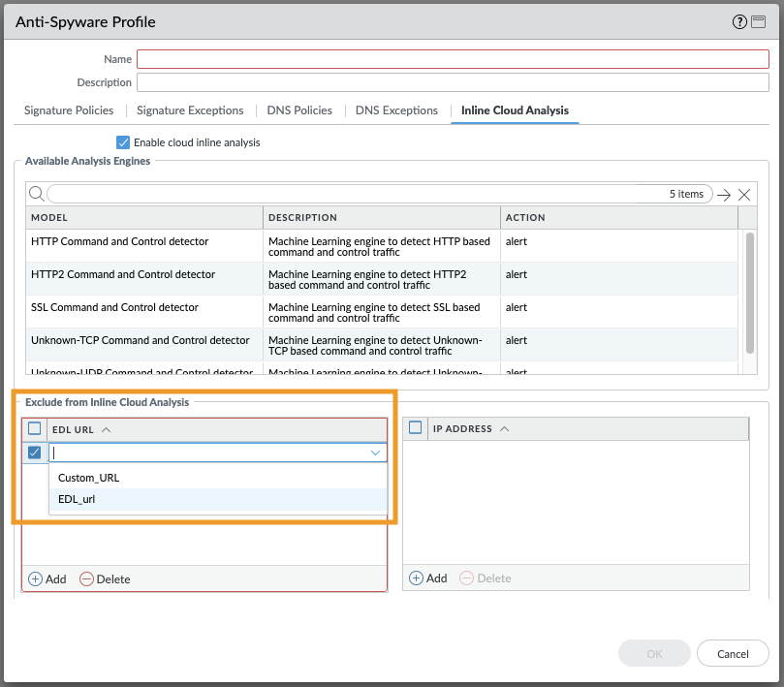Click the help question mark icon

tap(741, 21)
